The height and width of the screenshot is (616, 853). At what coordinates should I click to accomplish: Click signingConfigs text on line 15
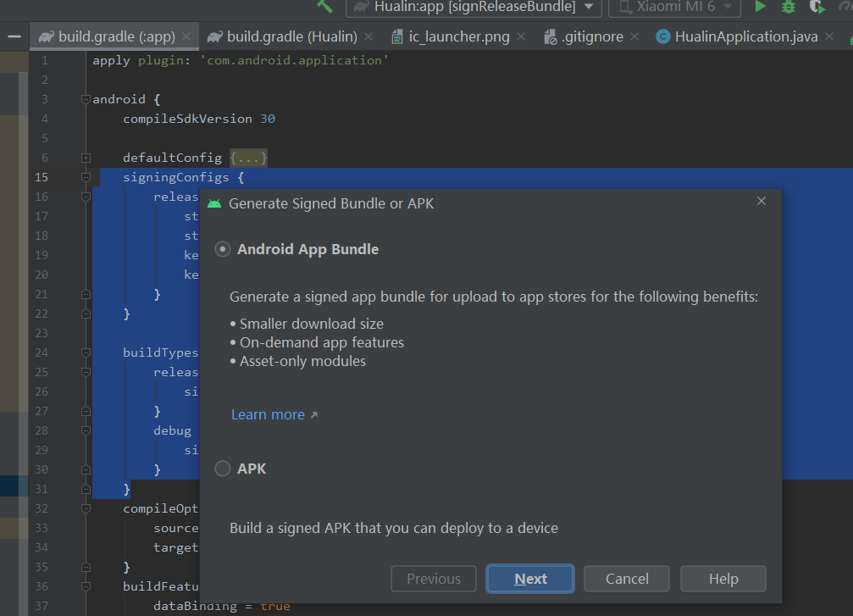[x=175, y=177]
